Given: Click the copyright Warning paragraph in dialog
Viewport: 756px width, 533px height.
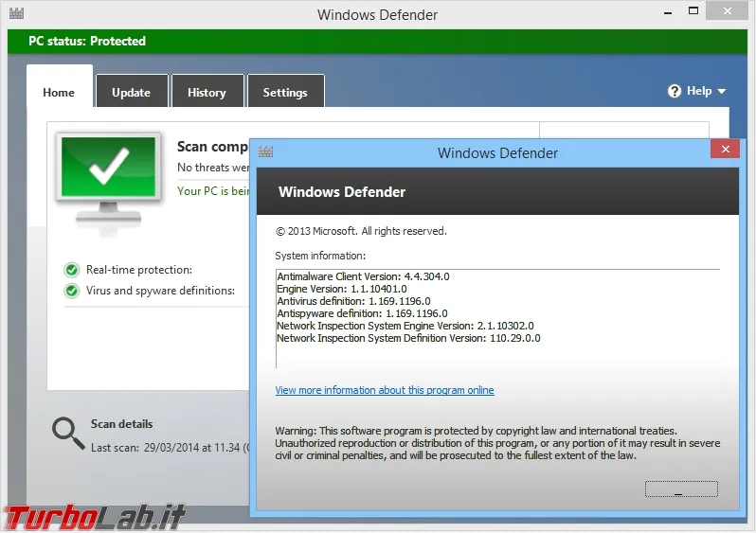Looking at the screenshot, I should (x=497, y=443).
